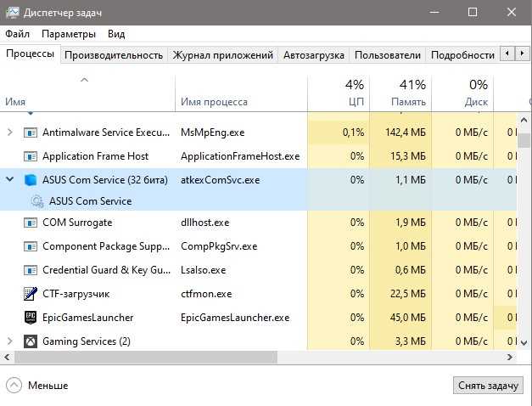Click the 15,3 МБ memory value
This screenshot has width=532, height=406.
coord(408,156)
